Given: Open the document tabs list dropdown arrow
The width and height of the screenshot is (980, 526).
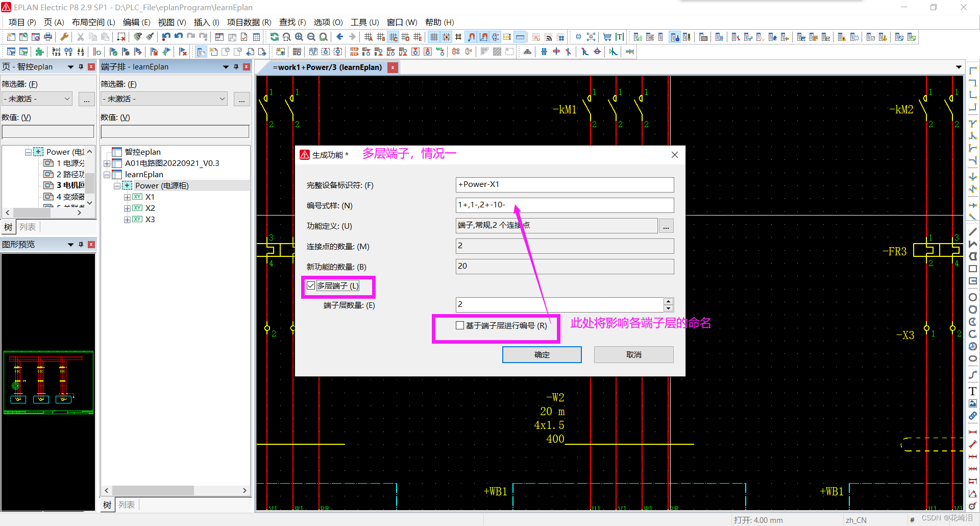Looking at the screenshot, I should 959,67.
